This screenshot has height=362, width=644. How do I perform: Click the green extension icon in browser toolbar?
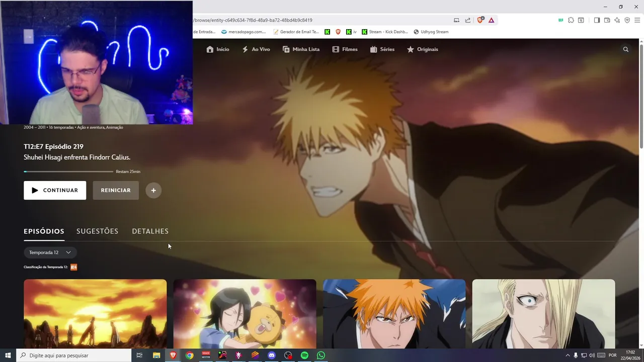[560, 20]
